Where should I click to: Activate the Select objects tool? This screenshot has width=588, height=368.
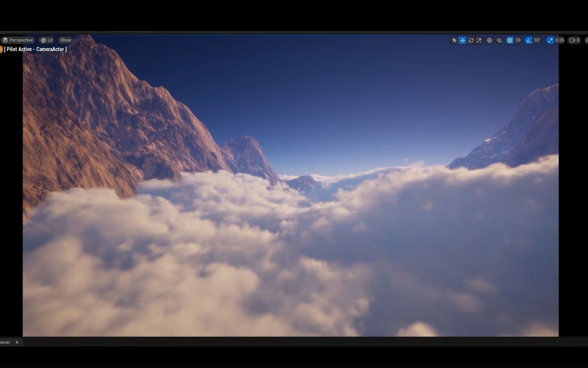[x=454, y=40]
